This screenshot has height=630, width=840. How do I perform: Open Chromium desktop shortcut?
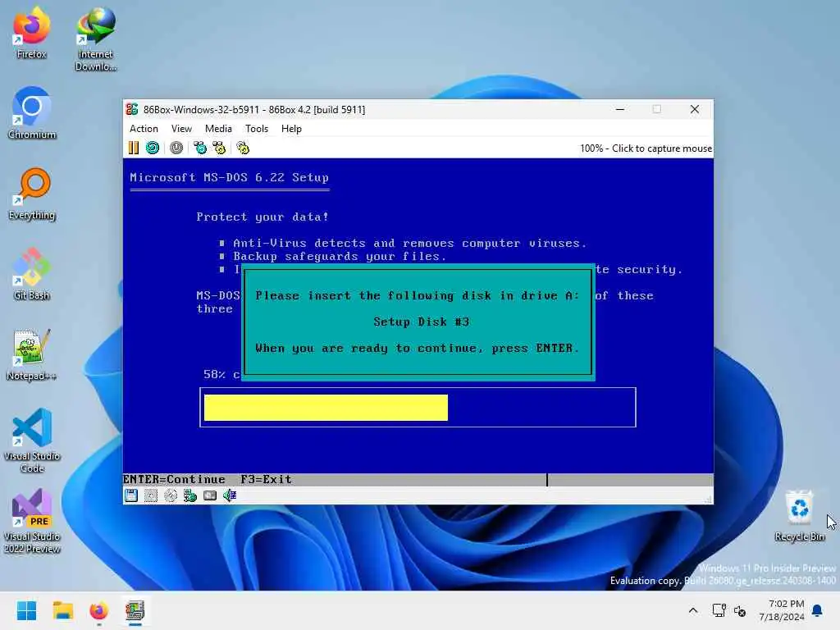(x=32, y=113)
